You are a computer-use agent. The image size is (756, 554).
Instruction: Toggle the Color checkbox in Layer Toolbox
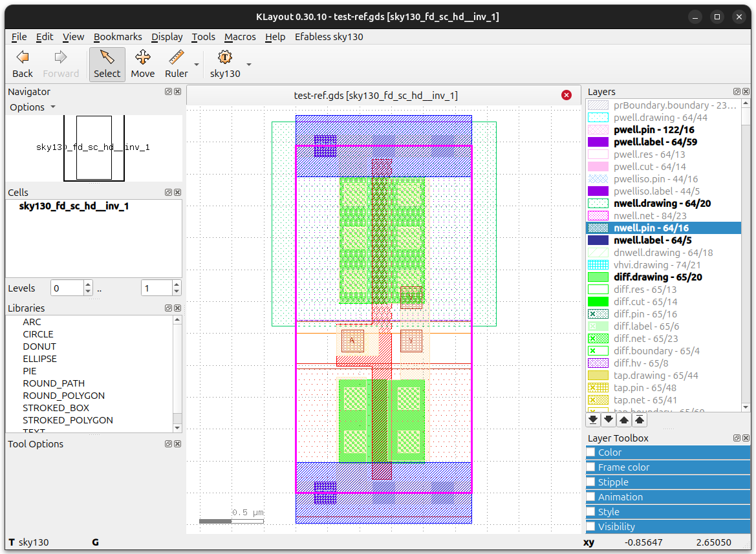(x=590, y=453)
